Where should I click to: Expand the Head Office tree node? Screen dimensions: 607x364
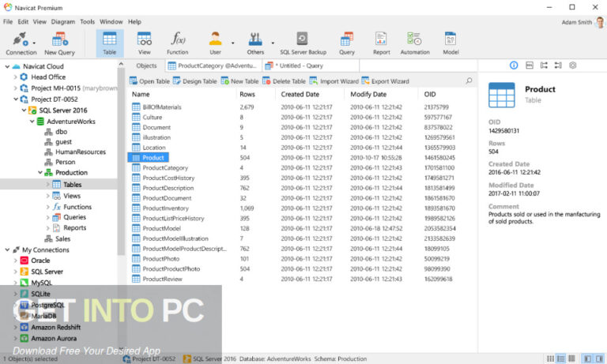point(15,77)
